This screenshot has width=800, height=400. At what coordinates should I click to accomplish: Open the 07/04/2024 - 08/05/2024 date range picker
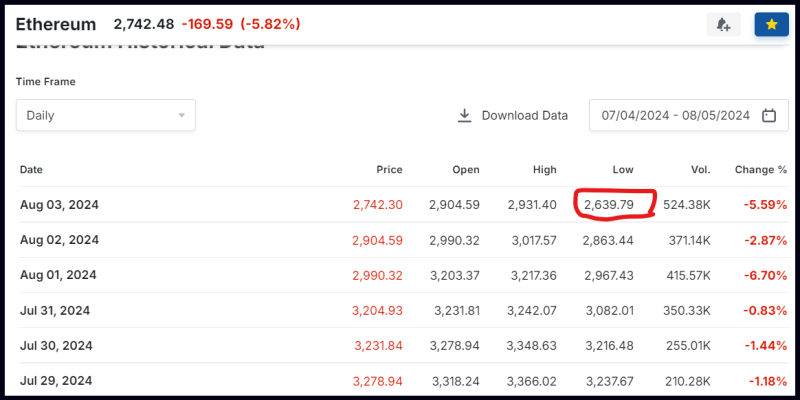[689, 115]
